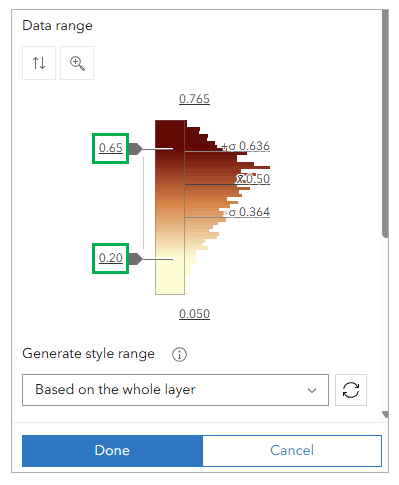Viewport: 399px width, 485px height.
Task: Click the chevron arrow of the style range dropdown
Action: click(312, 390)
